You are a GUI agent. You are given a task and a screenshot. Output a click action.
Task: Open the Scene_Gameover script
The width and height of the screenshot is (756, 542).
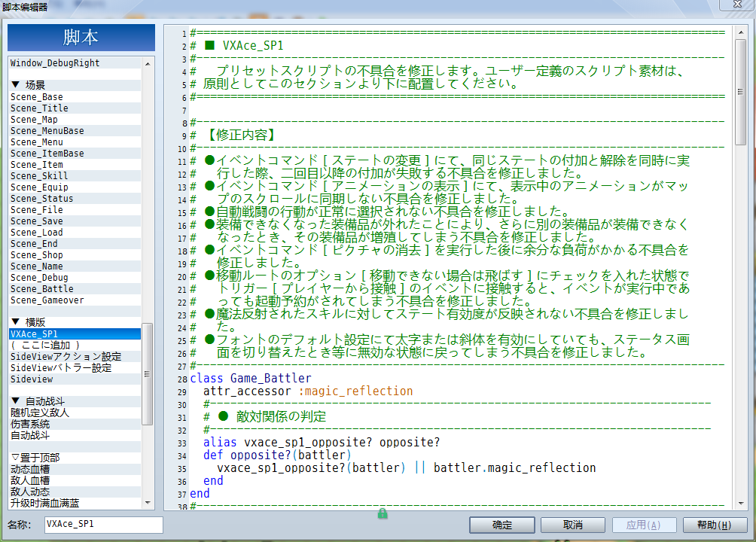click(x=75, y=300)
